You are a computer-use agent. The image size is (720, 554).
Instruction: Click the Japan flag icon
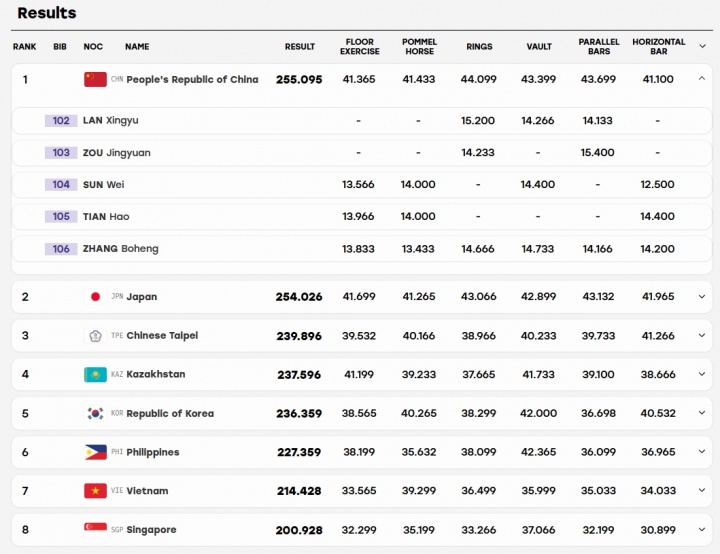coord(95,297)
